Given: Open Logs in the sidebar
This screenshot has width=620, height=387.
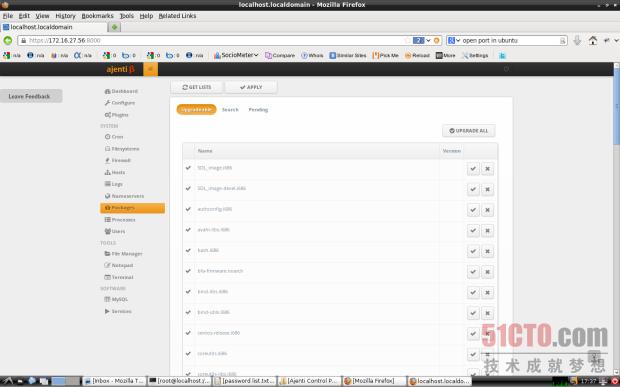Looking at the screenshot, I should [x=113, y=184].
